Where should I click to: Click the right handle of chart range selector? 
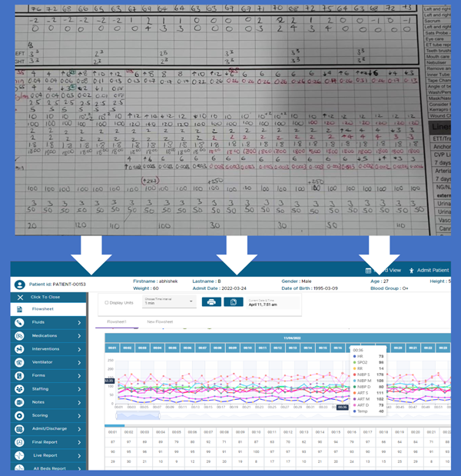point(160,416)
